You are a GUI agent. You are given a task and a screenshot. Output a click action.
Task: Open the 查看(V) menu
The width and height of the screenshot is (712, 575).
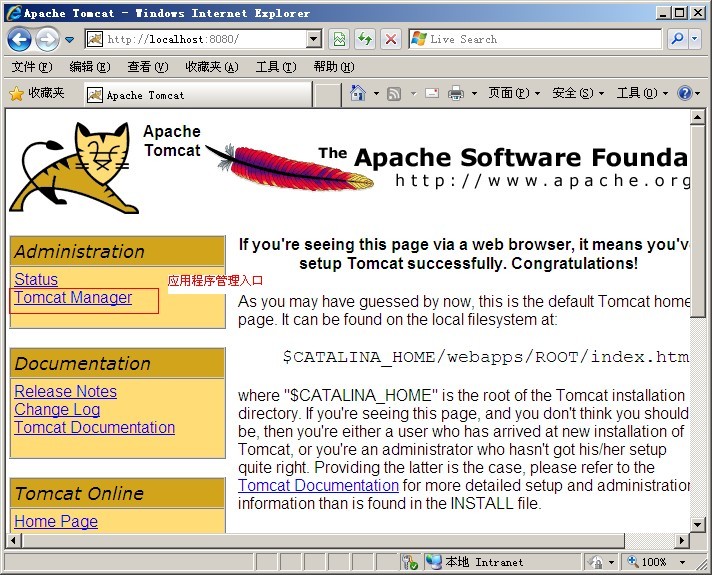point(148,67)
